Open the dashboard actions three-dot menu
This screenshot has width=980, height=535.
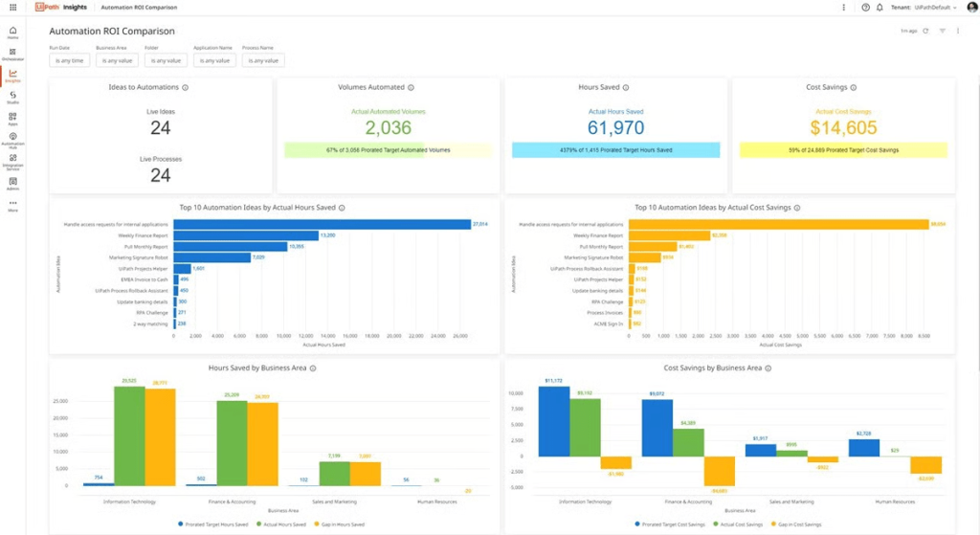coord(957,31)
